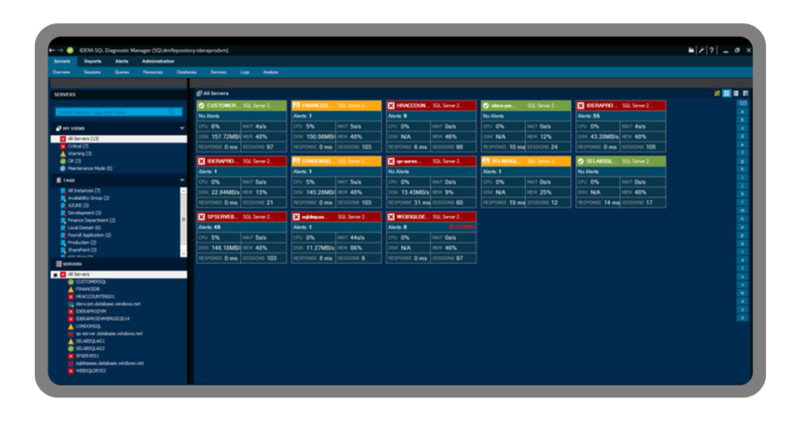Click the help question mark icon

[714, 49]
